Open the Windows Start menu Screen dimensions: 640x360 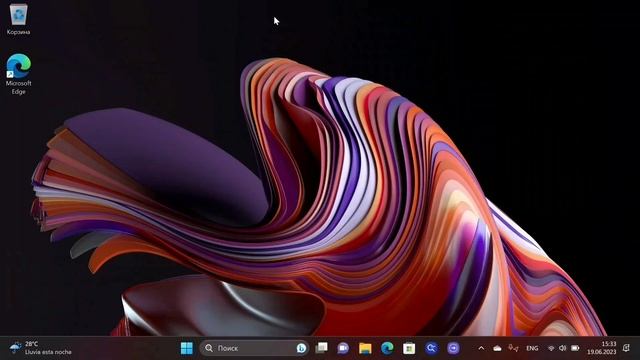(187, 348)
